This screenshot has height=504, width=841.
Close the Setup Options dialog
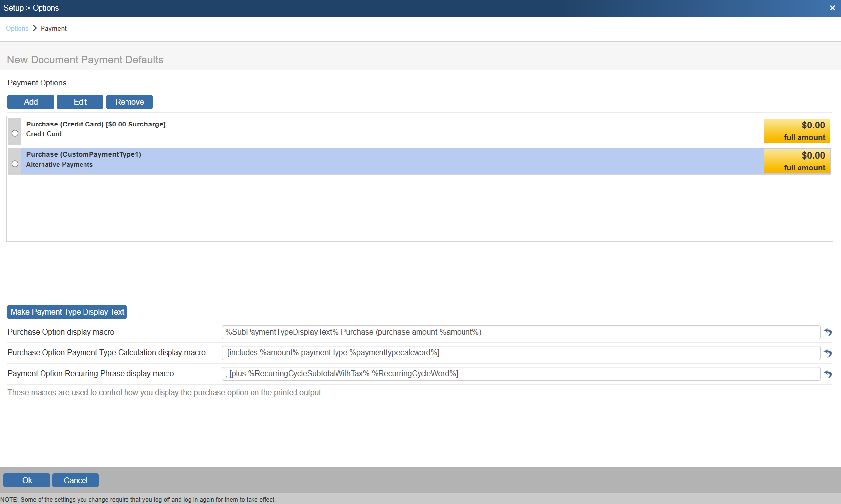tap(832, 8)
